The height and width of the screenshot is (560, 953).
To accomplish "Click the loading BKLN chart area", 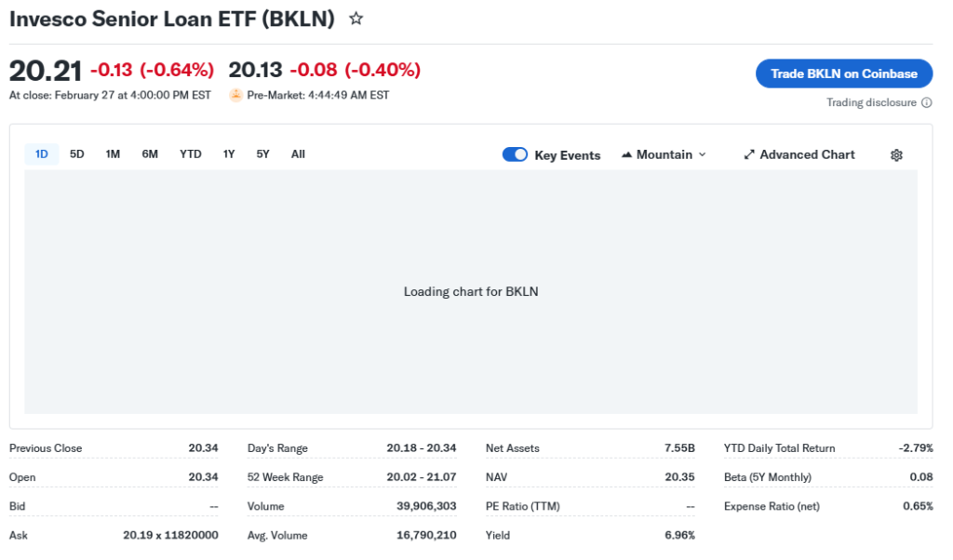I will tap(471, 292).
